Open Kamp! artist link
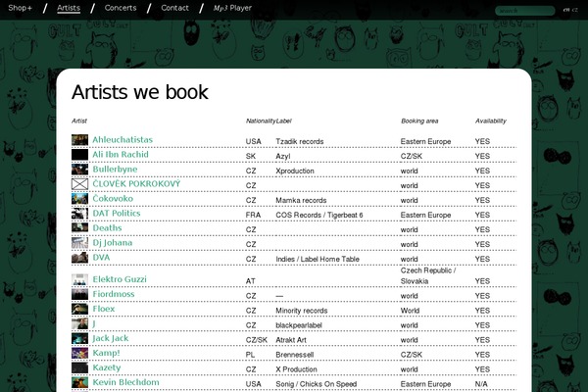 tap(107, 353)
